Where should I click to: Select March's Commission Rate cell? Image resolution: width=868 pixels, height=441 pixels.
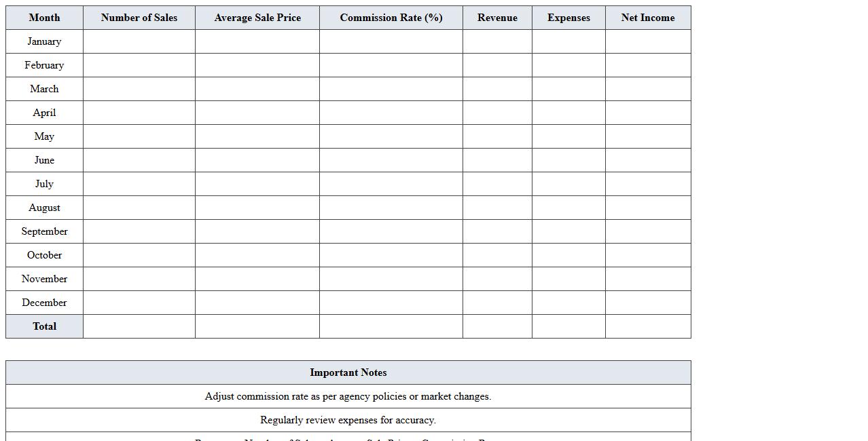(391, 89)
